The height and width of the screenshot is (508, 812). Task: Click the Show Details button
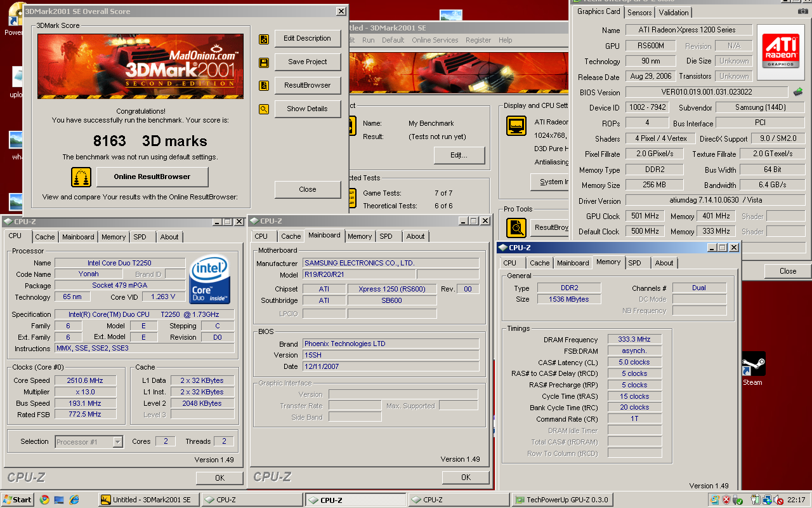pyautogui.click(x=308, y=109)
